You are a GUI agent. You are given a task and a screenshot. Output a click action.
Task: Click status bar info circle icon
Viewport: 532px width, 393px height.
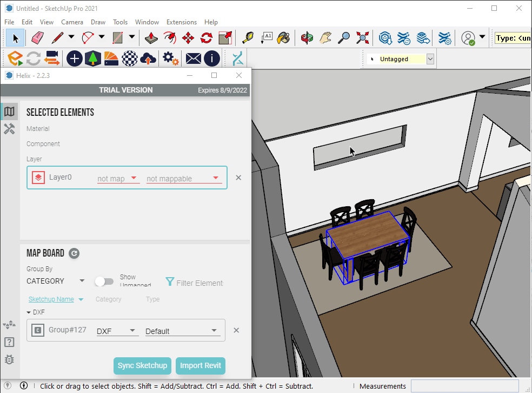24,385
